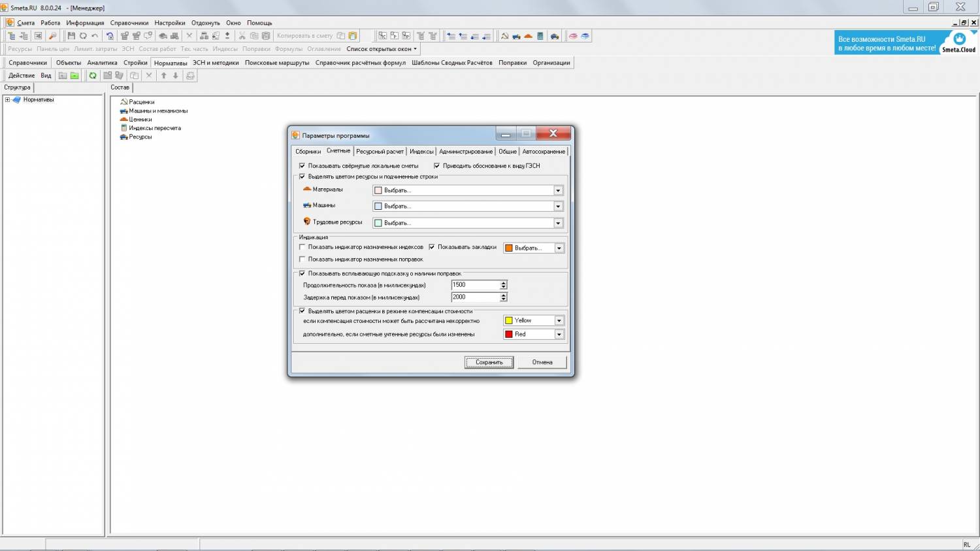Image resolution: width=980 pixels, height=551 pixels.
Task: Toggle 'Приводить обоснование к виду ГЭСН' checkbox
Action: (x=436, y=166)
